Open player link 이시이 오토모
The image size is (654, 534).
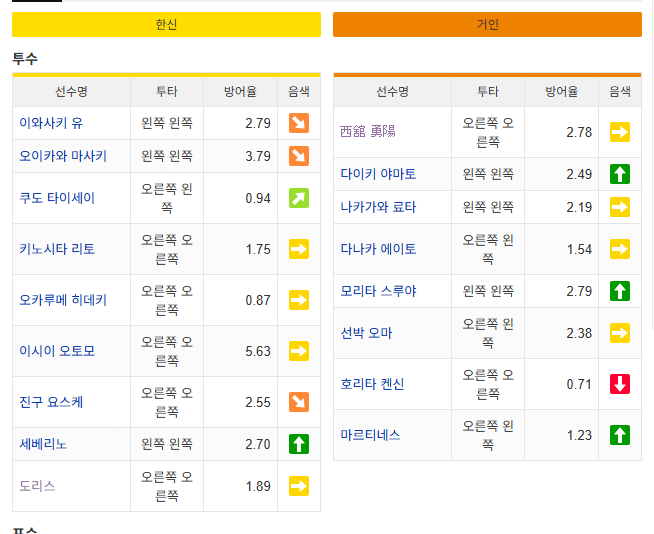pos(57,351)
